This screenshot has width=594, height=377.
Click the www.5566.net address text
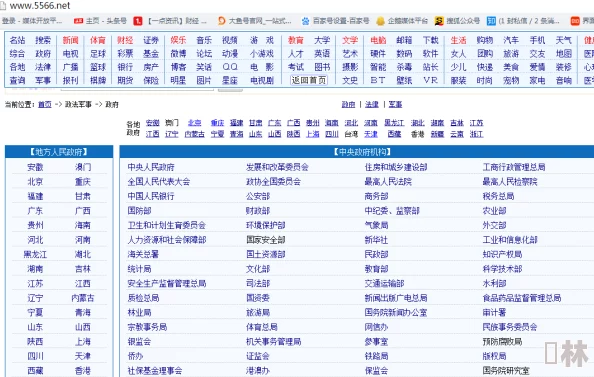point(40,5)
